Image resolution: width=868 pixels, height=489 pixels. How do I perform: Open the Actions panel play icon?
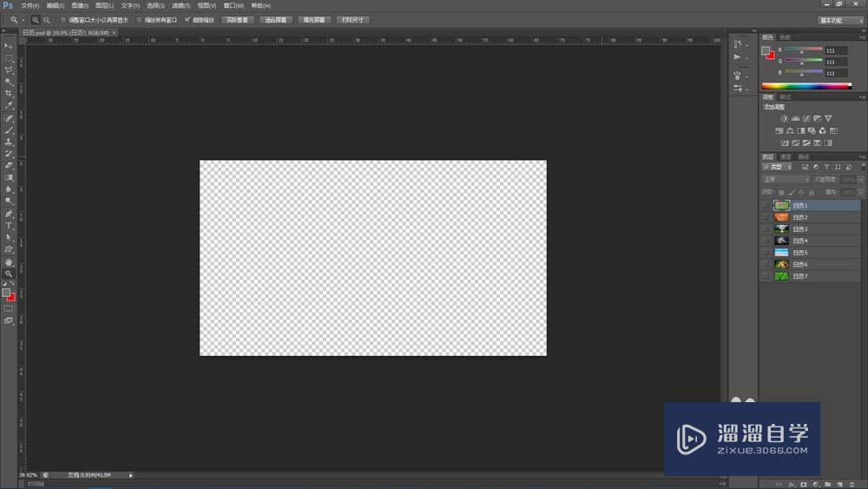pyautogui.click(x=737, y=57)
